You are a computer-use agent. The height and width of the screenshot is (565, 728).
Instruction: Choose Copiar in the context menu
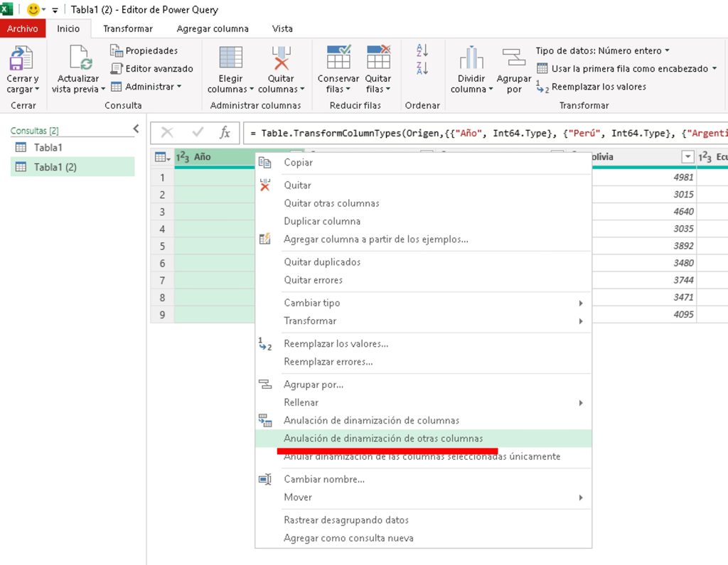click(424, 163)
